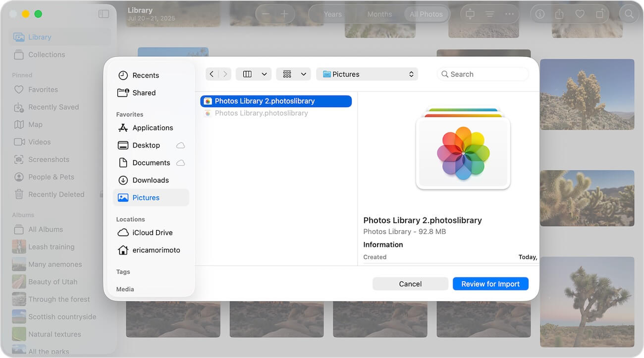Screen dimensions: 644x358
Task: Open the filter options icon
Action: click(489, 14)
